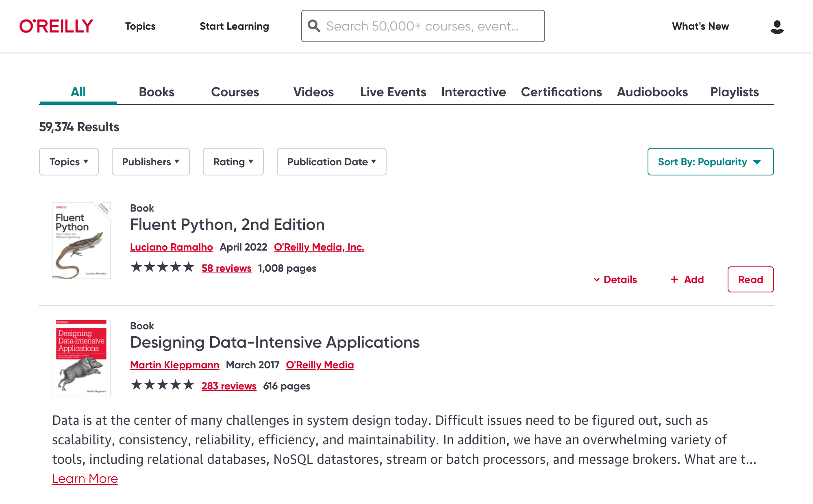The height and width of the screenshot is (504, 813).
Task: View the 283 reviews link
Action: 229,386
